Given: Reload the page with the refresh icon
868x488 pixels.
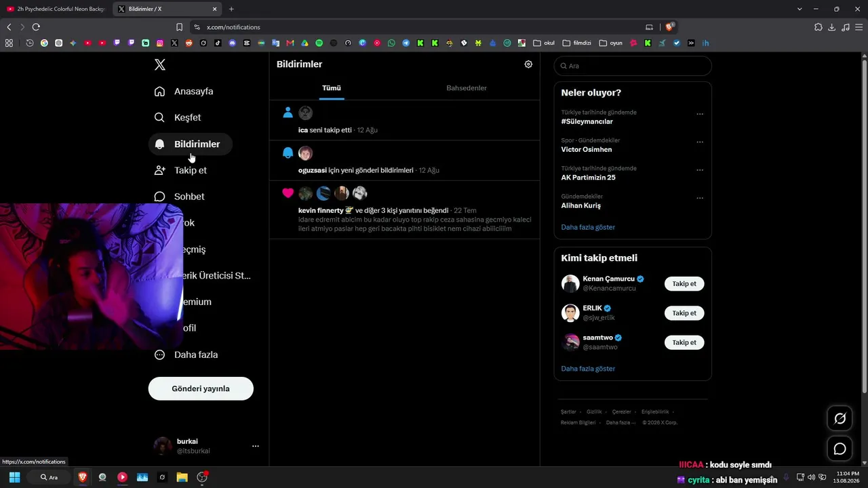Looking at the screenshot, I should click(36, 27).
